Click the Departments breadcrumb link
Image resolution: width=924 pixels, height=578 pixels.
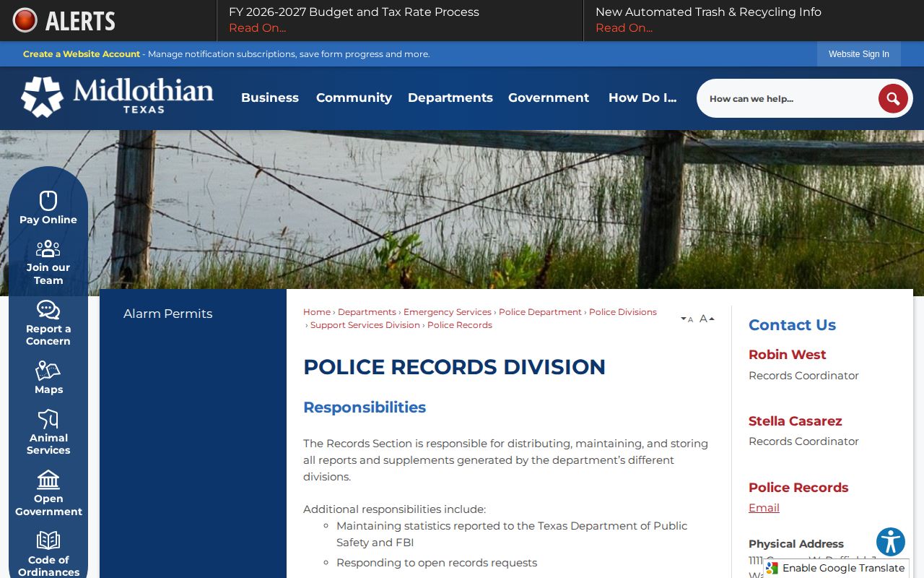[367, 312]
